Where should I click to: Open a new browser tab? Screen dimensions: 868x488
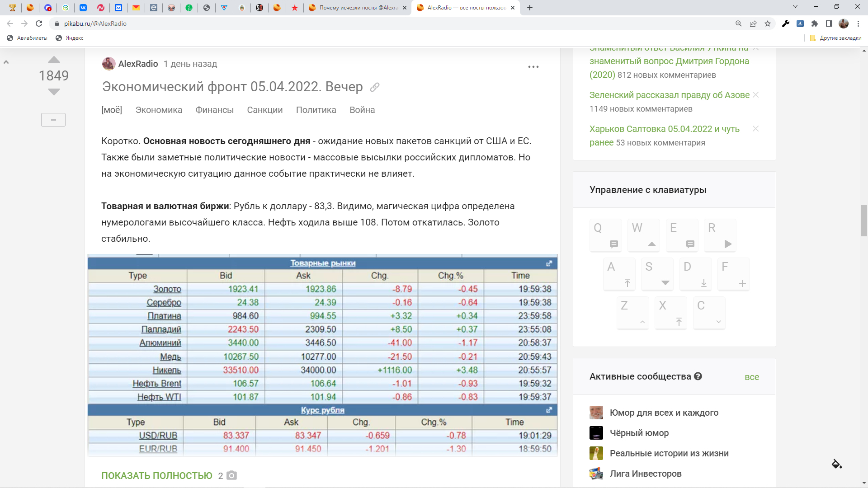click(x=530, y=8)
